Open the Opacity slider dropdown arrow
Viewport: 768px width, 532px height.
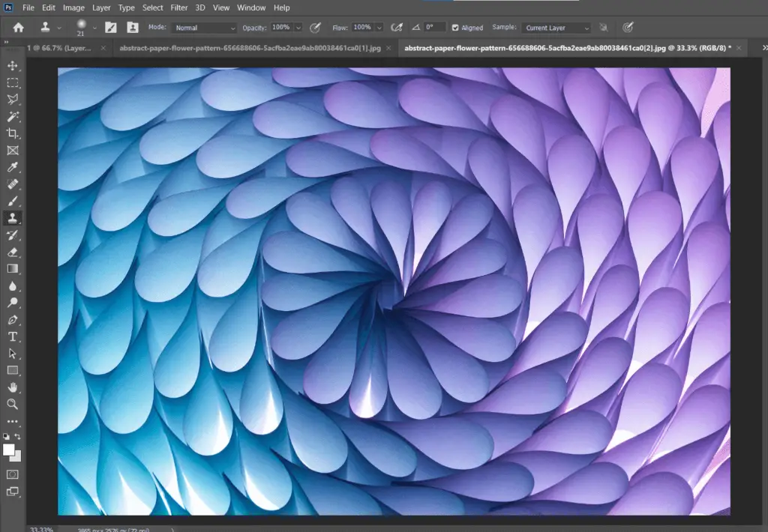coord(298,28)
